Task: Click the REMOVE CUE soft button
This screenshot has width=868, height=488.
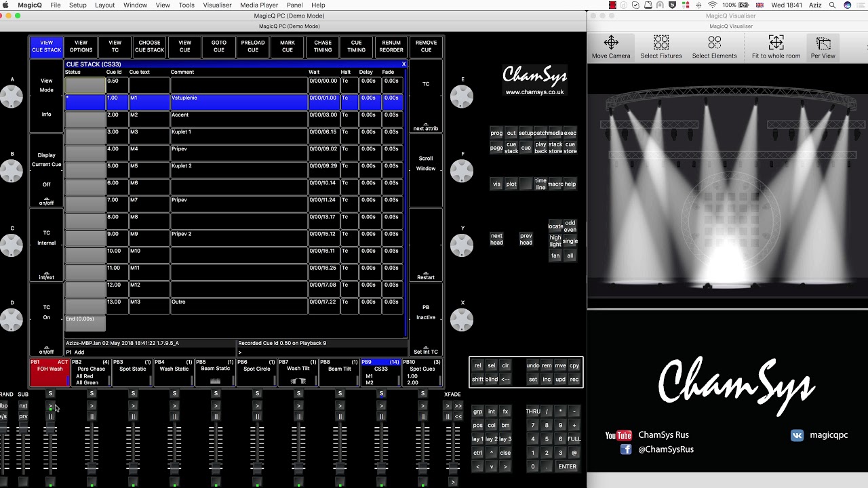Action: 426,47
